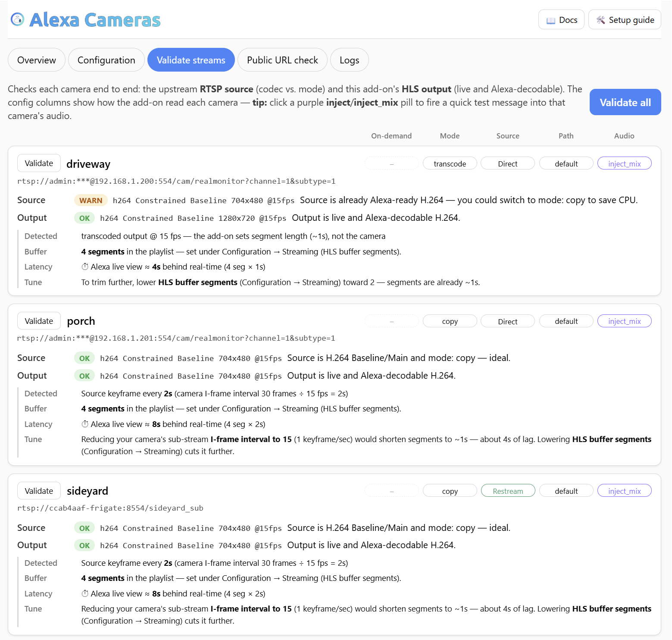
Task: Click sideyard's copy mode pill
Action: [450, 491]
